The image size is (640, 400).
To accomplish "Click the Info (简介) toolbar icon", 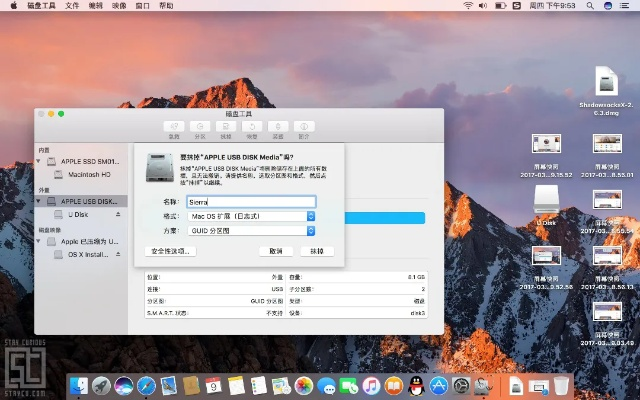I will click(304, 127).
